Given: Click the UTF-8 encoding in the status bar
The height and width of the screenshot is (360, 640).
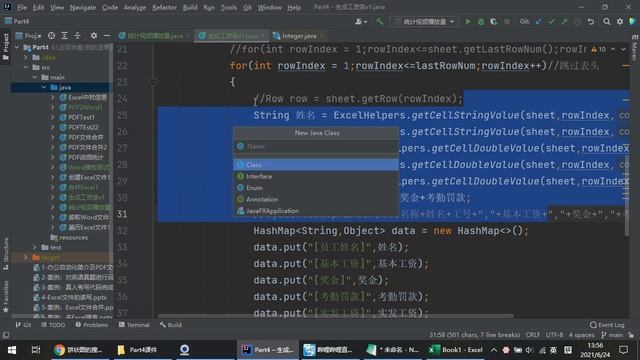Looking at the screenshot, I should [554, 335].
